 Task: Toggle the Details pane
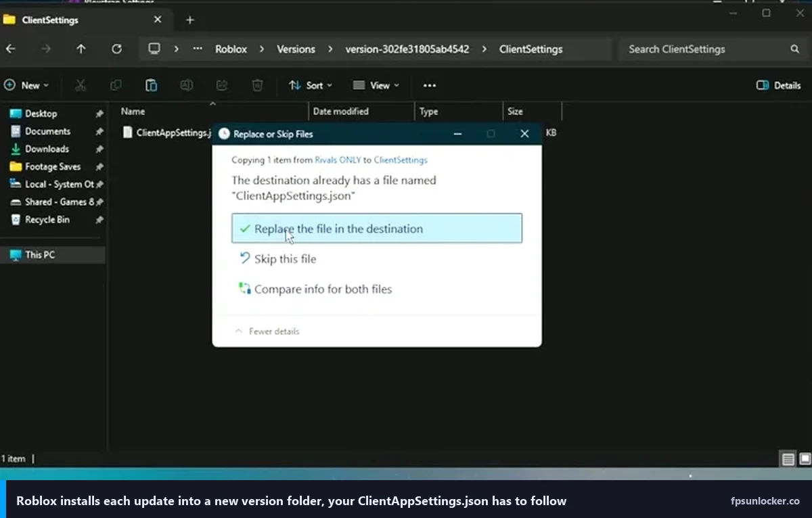click(x=778, y=85)
